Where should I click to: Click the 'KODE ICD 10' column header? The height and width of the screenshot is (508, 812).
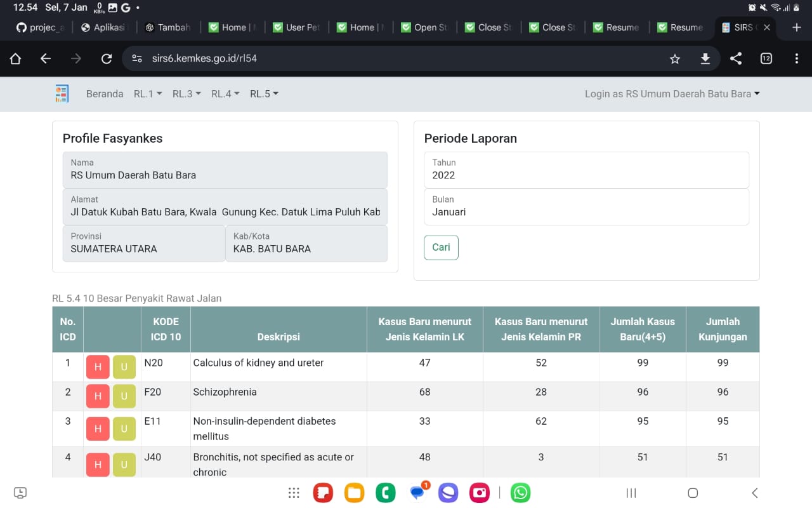tap(166, 330)
